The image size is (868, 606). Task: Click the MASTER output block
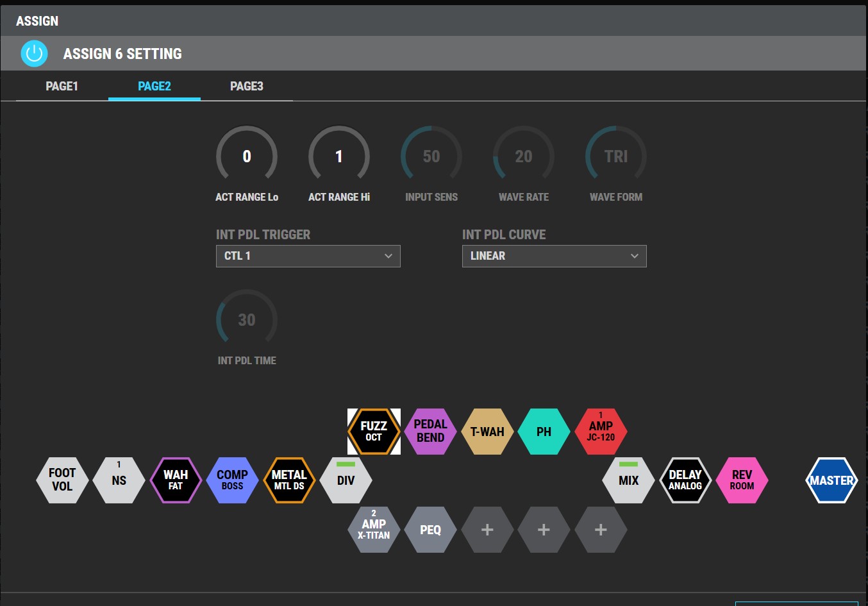831,480
